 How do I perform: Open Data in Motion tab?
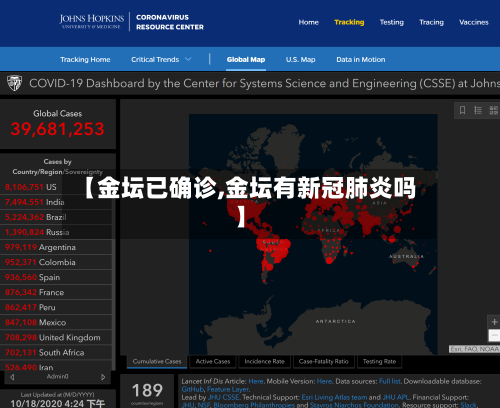(x=361, y=60)
